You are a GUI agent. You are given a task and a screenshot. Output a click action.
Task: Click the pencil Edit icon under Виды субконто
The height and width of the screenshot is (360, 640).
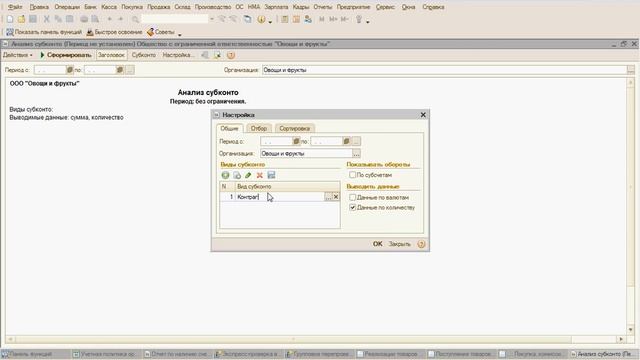pyautogui.click(x=248, y=175)
